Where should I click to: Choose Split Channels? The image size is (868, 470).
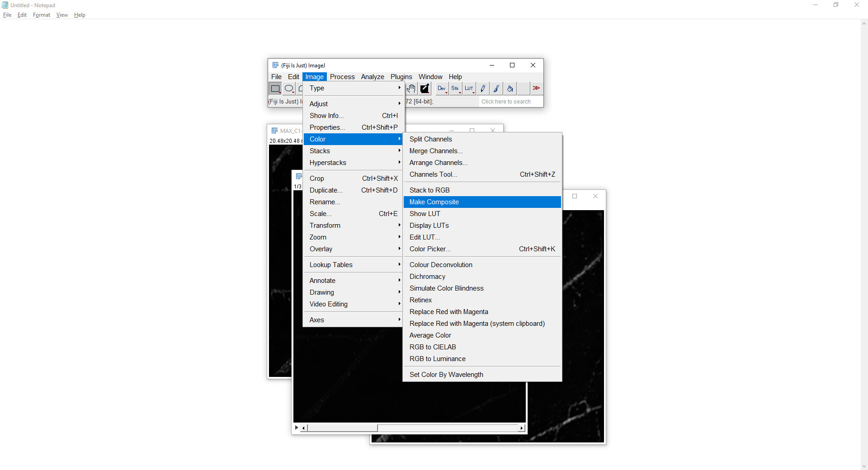482,139
